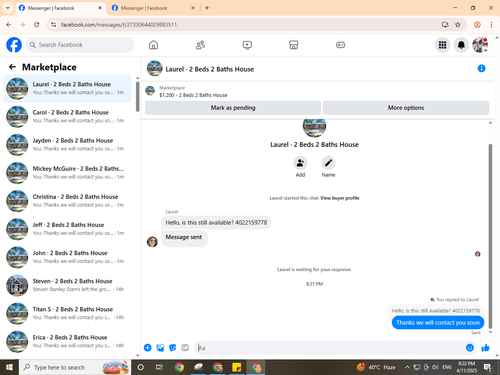Click taskbar search box
The width and height of the screenshot is (500, 375).
click(x=75, y=367)
